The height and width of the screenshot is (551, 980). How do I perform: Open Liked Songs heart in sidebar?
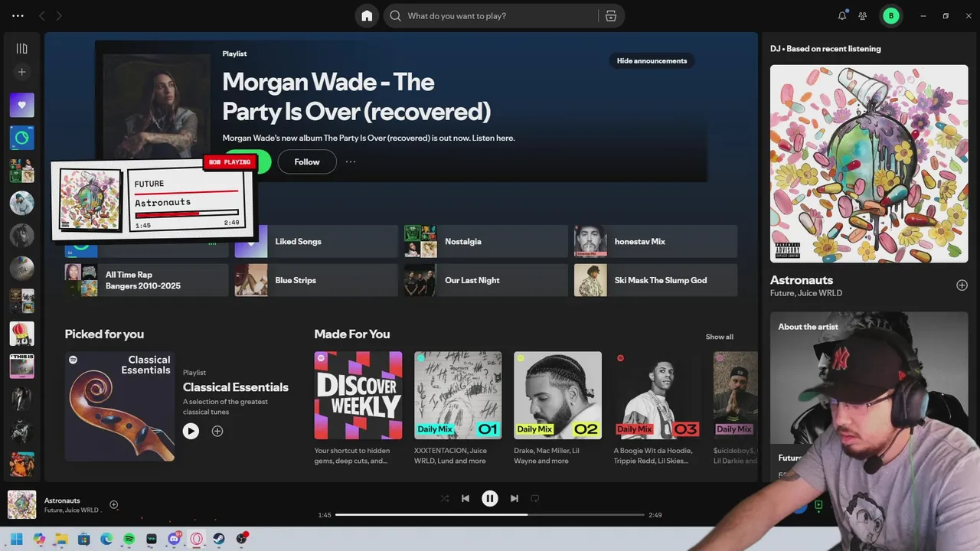pos(21,105)
